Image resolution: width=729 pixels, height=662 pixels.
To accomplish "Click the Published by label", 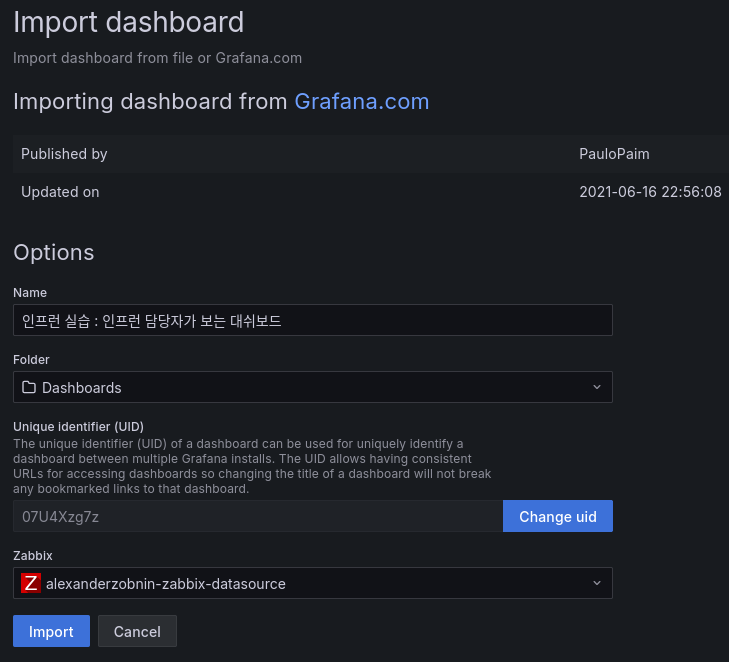I will [x=64, y=154].
